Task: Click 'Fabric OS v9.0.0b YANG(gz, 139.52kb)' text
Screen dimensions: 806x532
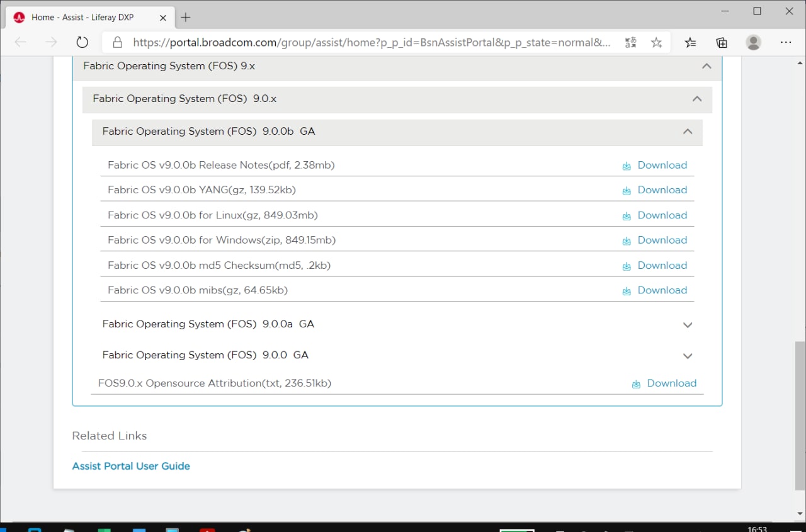Action: [x=201, y=190]
